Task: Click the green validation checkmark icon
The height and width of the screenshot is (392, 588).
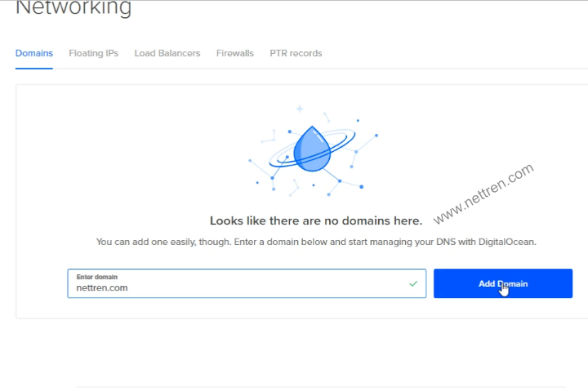Action: click(412, 283)
